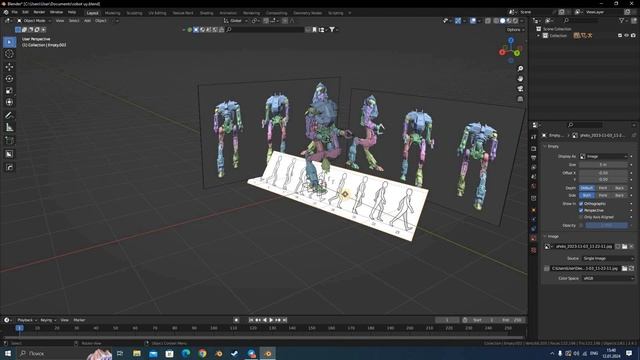Open the Render properties tab

click(x=533, y=149)
